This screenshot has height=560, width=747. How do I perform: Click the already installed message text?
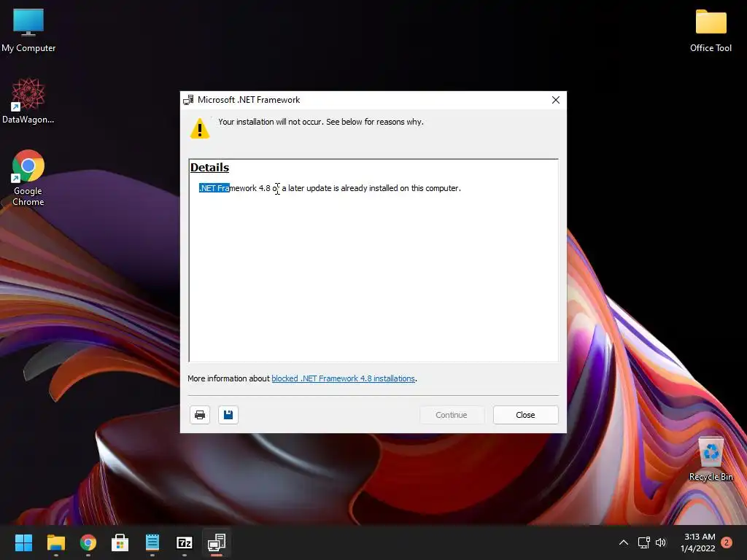[330, 188]
